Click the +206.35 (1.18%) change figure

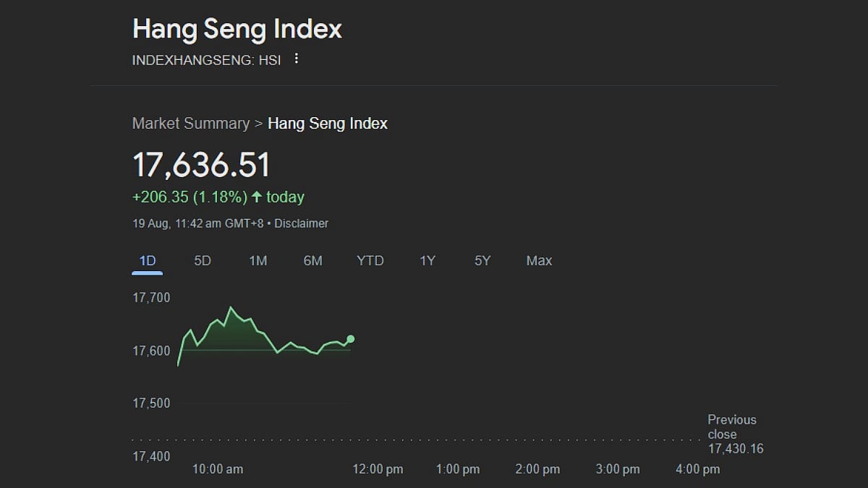pyautogui.click(x=190, y=197)
